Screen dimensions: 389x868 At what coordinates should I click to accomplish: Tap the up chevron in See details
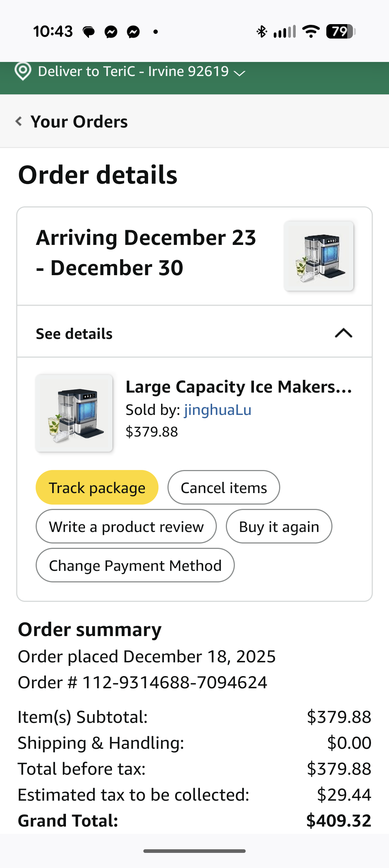[343, 333]
